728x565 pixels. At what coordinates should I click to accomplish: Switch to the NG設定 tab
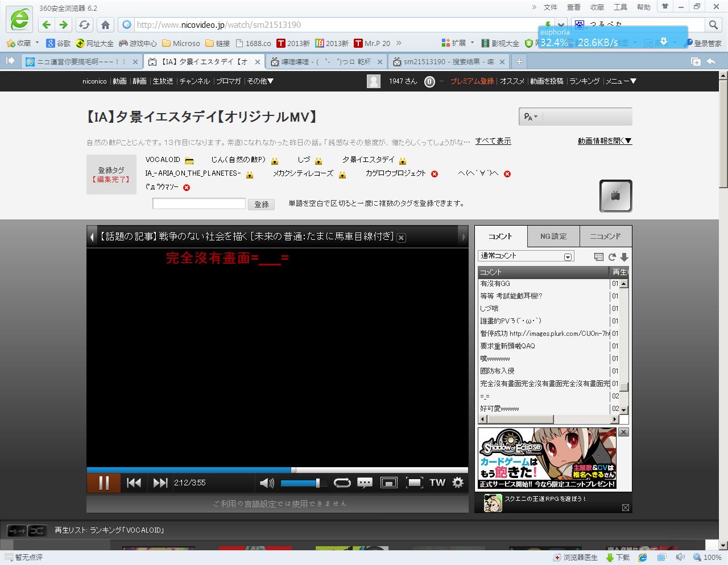(x=553, y=236)
